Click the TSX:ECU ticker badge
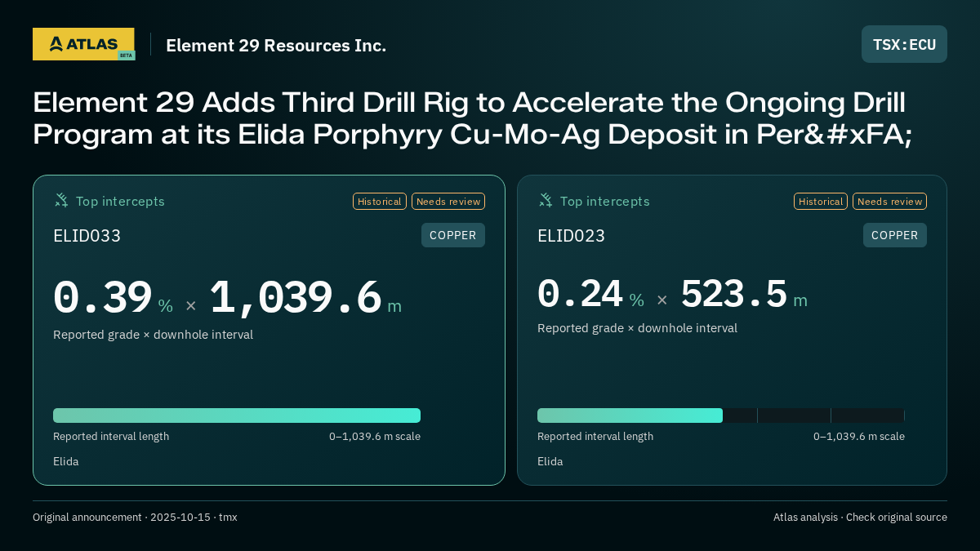 click(x=904, y=44)
